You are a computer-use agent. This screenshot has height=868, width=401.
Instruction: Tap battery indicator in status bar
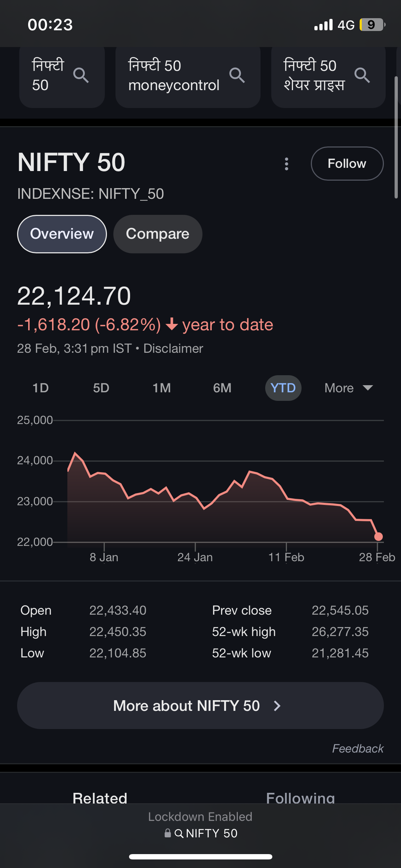pos(372,25)
